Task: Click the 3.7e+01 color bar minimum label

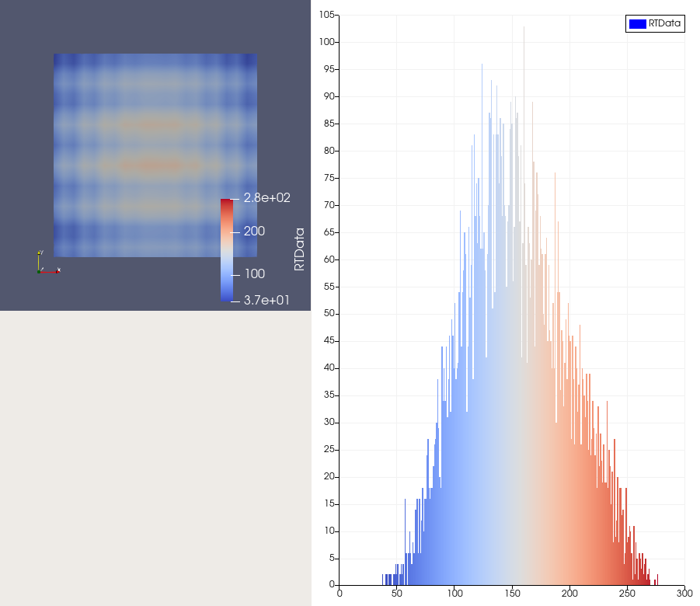Action: 266,300
